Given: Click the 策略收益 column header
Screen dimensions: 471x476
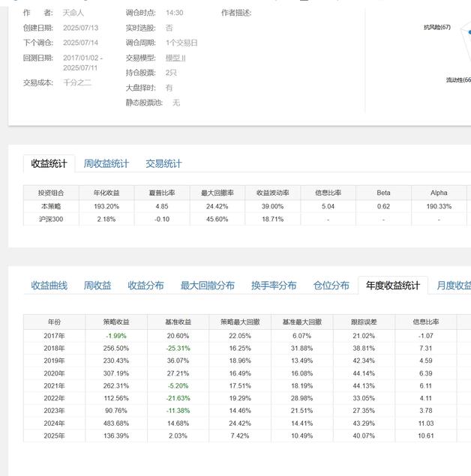Looking at the screenshot, I should (x=116, y=322).
